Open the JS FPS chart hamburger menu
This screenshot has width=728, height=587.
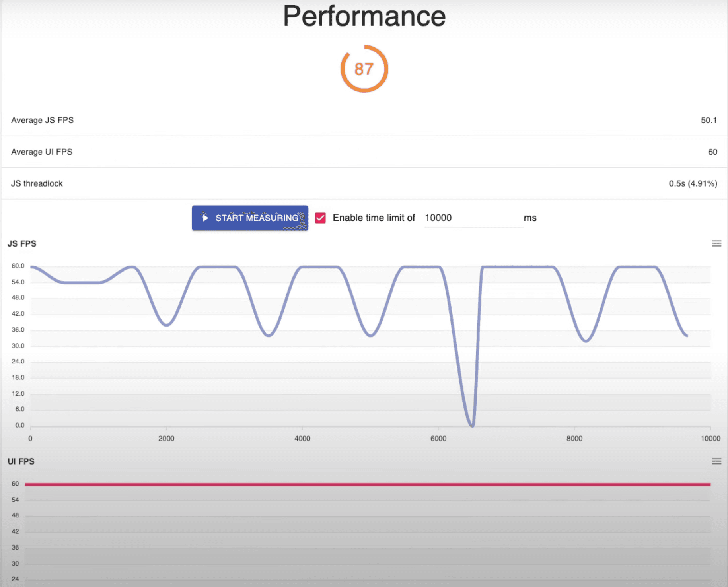(717, 243)
